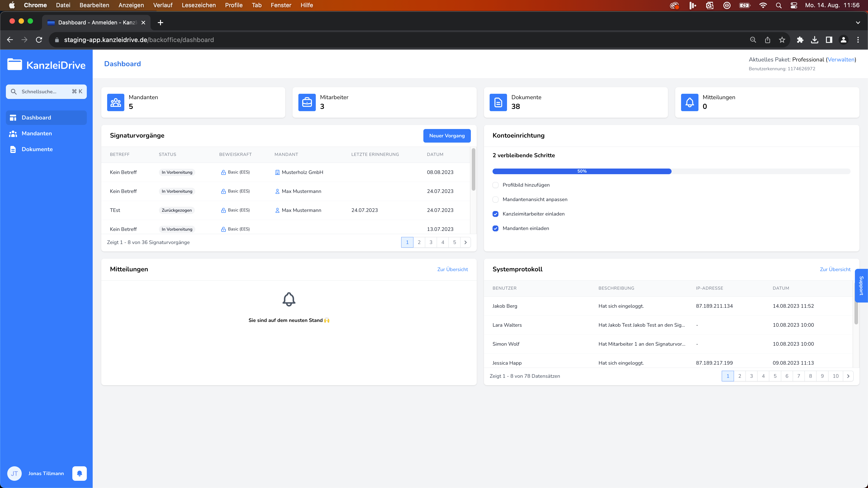The image size is (868, 488).
Task: Click the Chrome extensions puzzle icon
Action: pos(800,40)
